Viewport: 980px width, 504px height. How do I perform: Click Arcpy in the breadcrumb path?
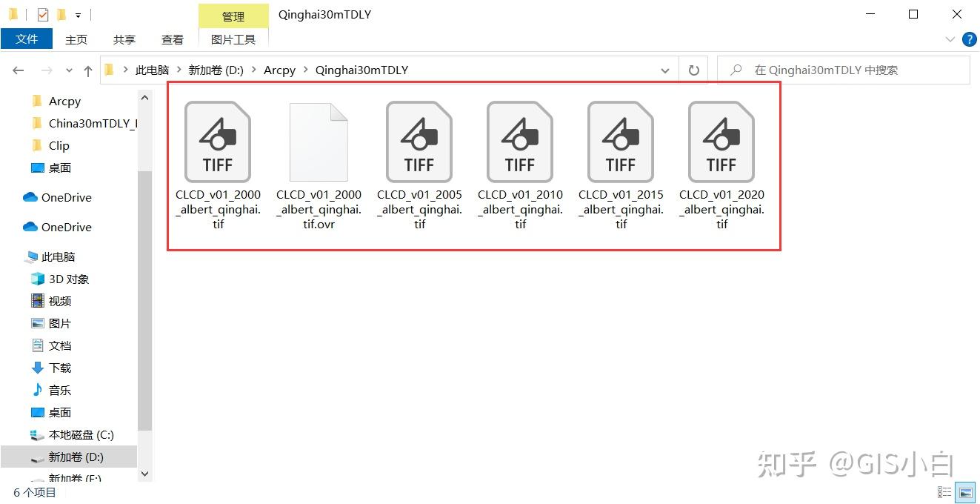tap(279, 70)
